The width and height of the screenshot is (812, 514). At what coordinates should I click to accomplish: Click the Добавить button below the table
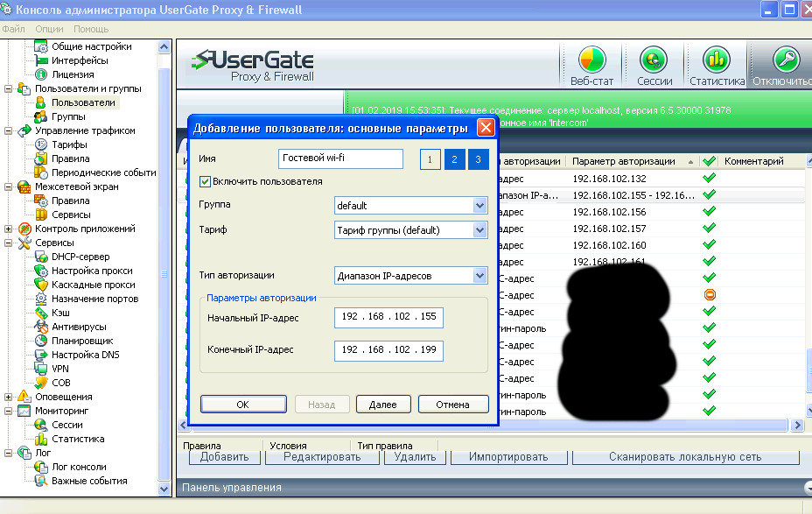(x=224, y=457)
